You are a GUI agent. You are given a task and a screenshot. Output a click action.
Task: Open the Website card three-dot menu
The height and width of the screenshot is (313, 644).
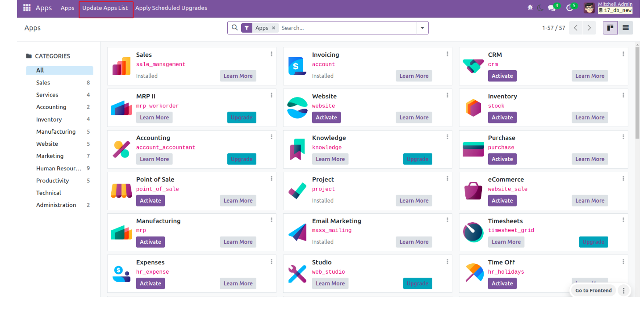[447, 95]
